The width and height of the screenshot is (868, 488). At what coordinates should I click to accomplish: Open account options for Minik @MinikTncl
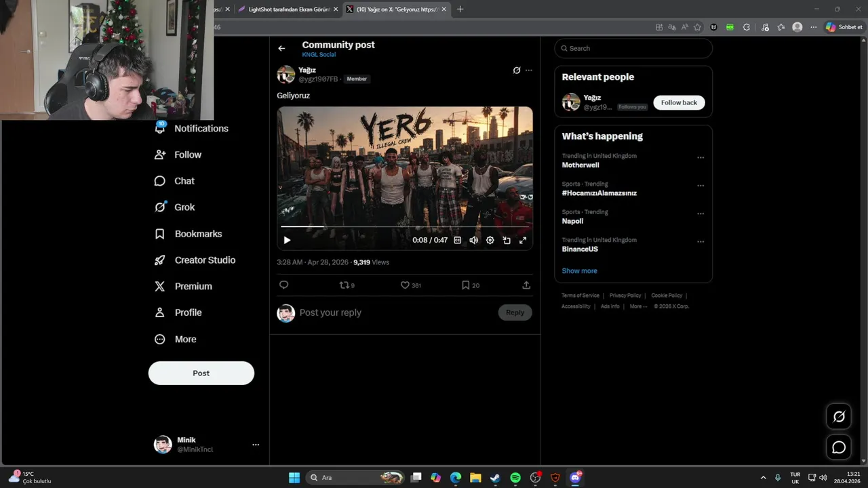(x=256, y=445)
